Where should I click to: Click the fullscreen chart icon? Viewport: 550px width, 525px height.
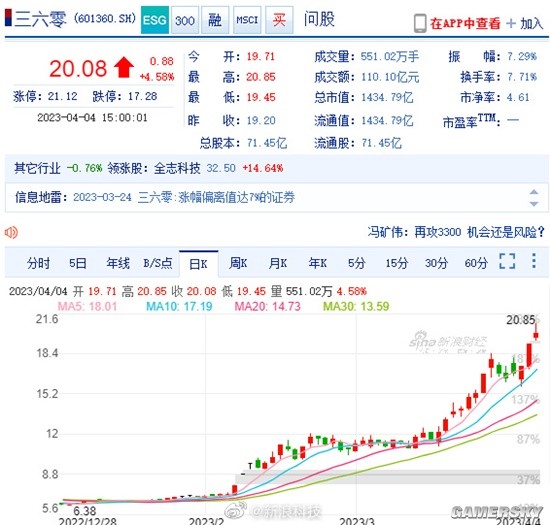507,261
